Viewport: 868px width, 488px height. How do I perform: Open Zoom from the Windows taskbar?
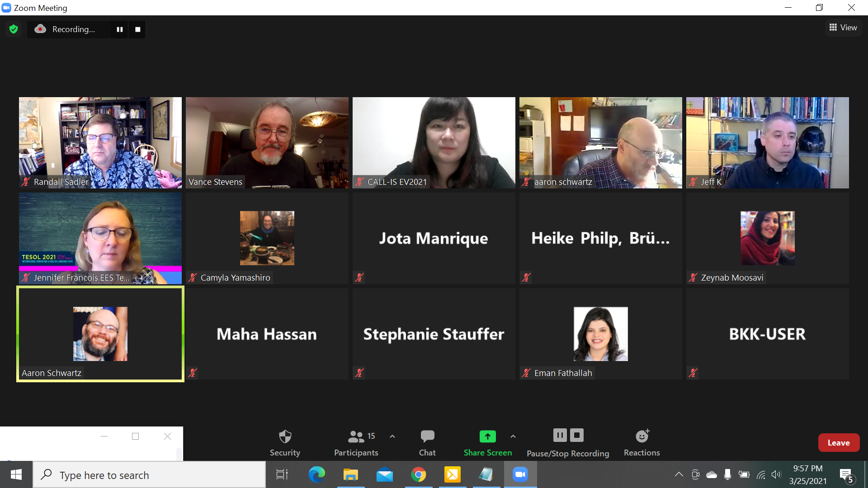520,474
